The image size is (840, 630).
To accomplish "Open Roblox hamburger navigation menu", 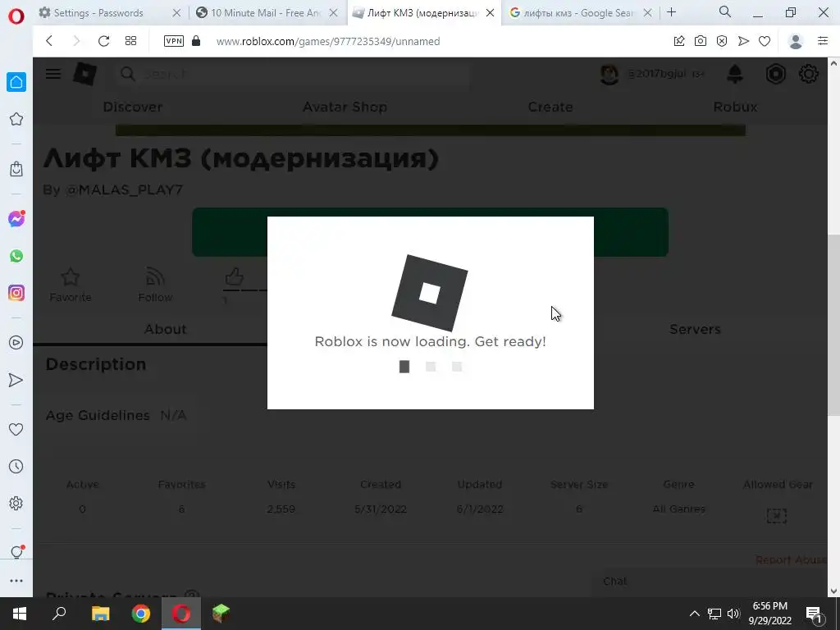I will [53, 74].
